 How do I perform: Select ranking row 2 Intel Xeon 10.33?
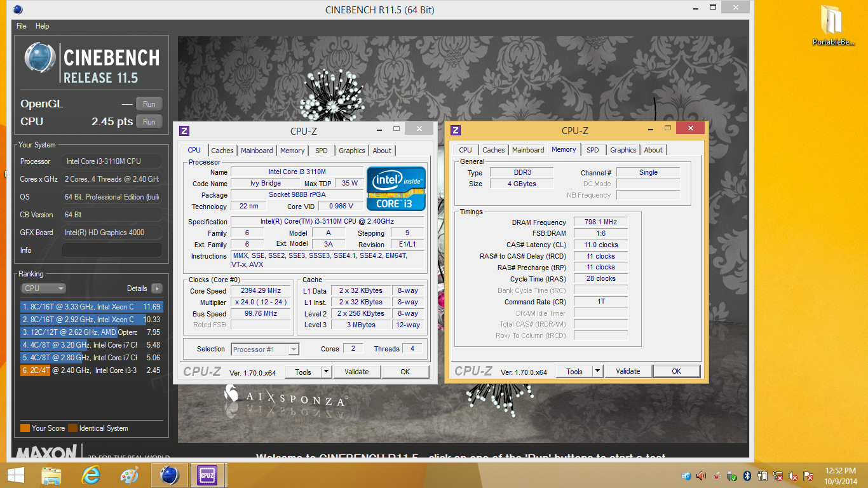coord(92,320)
